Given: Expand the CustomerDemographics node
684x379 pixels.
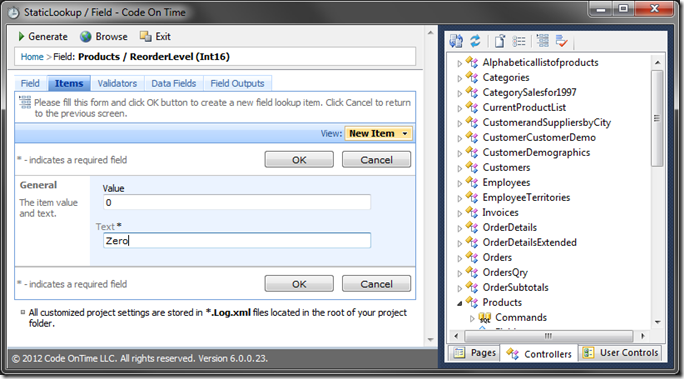Looking at the screenshot, I should coord(459,154).
